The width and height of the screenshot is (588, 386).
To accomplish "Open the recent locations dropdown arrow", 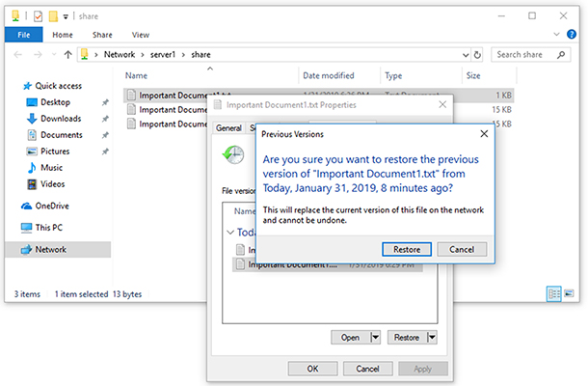I will (x=54, y=55).
